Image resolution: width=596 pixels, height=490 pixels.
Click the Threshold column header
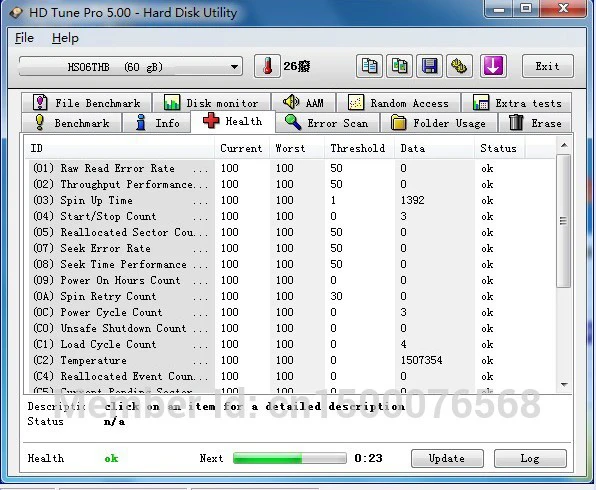tap(360, 148)
